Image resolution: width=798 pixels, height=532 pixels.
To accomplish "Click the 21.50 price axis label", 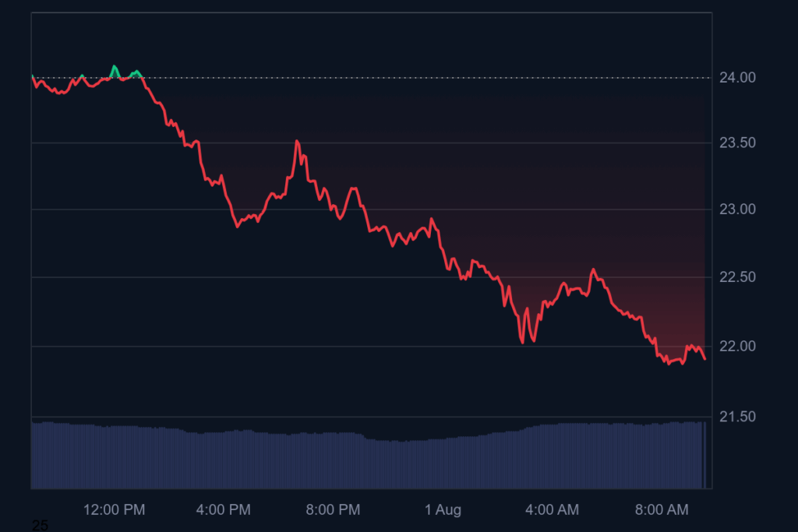I will pyautogui.click(x=736, y=417).
